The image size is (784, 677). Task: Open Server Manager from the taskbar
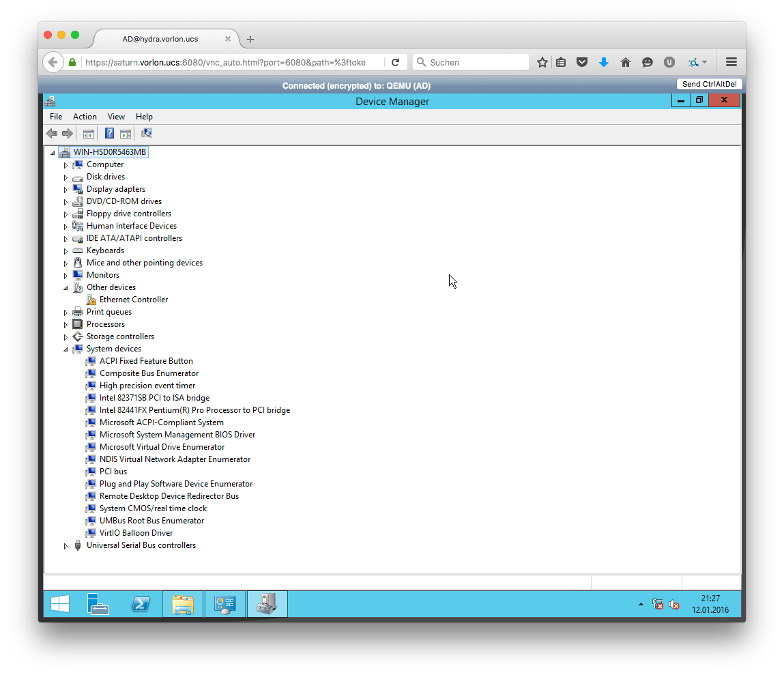98,604
